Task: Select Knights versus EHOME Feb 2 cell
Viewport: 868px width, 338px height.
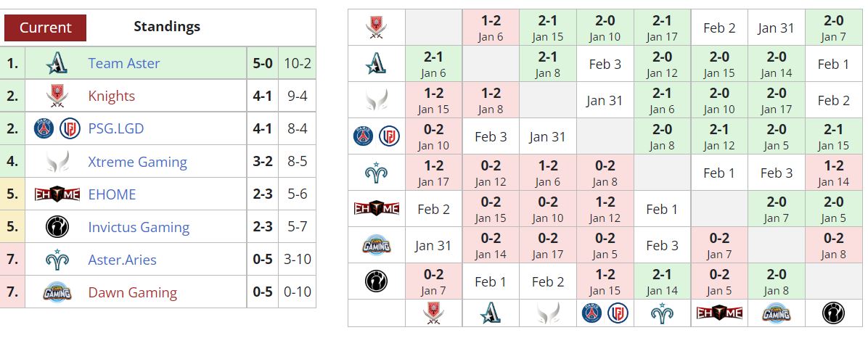Action: 719,28
